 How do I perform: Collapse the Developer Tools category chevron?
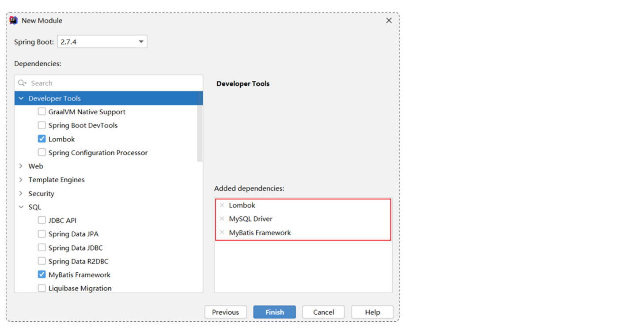pos(21,98)
